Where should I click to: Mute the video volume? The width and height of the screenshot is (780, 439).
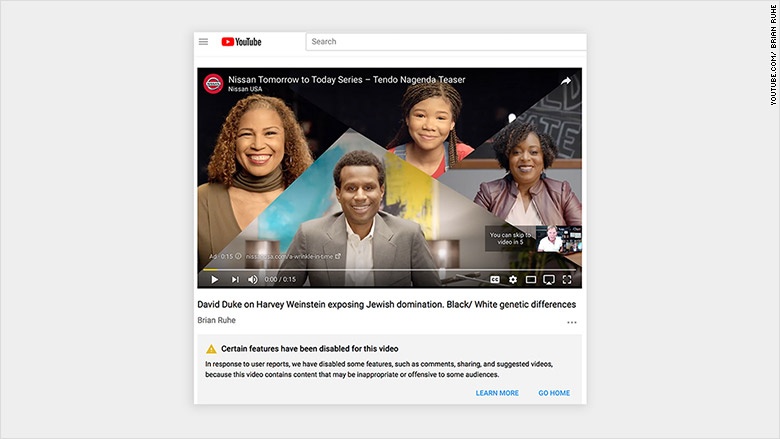(253, 280)
